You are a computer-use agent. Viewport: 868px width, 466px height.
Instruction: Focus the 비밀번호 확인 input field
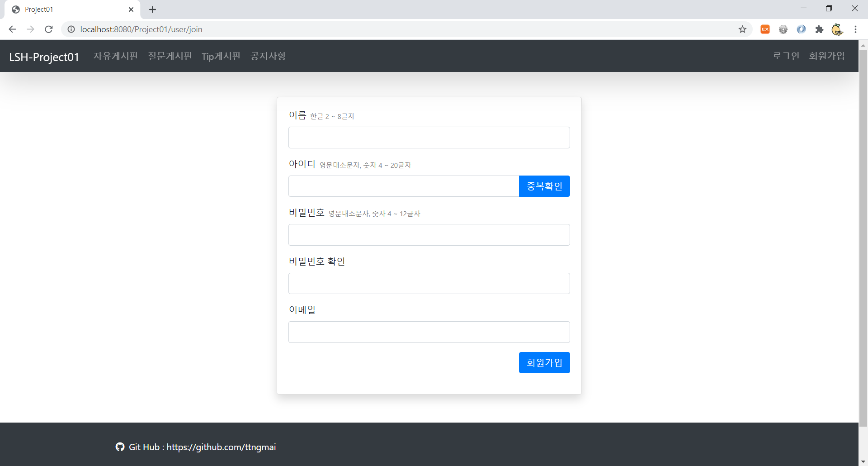click(429, 284)
